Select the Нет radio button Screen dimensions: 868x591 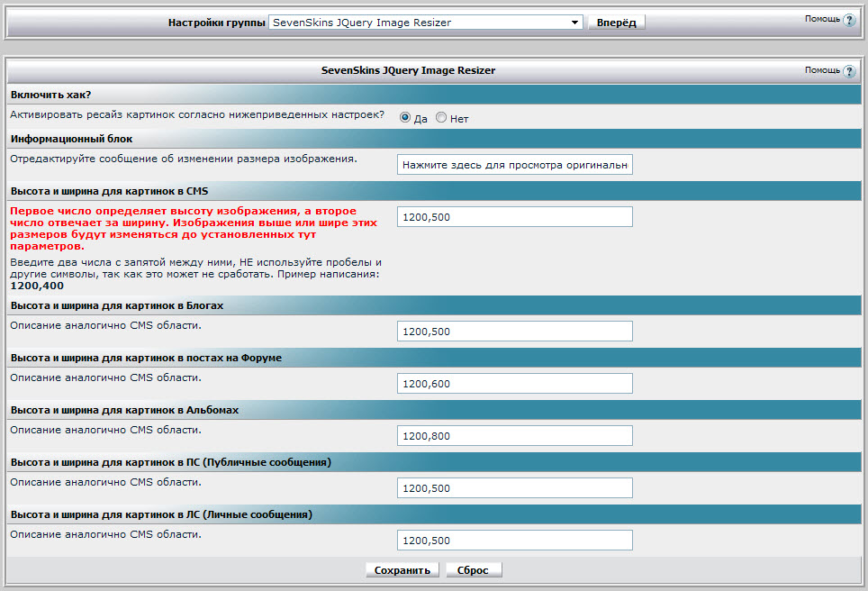441,117
